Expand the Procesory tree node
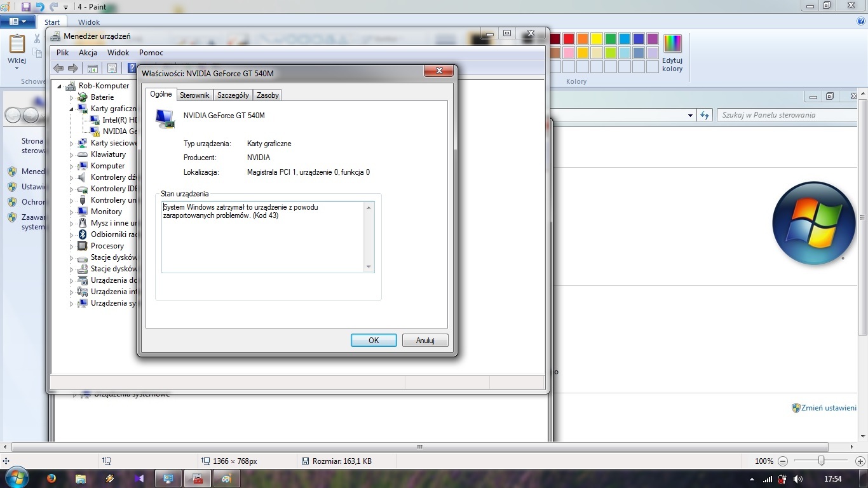Viewport: 868px width, 488px height. click(x=72, y=246)
